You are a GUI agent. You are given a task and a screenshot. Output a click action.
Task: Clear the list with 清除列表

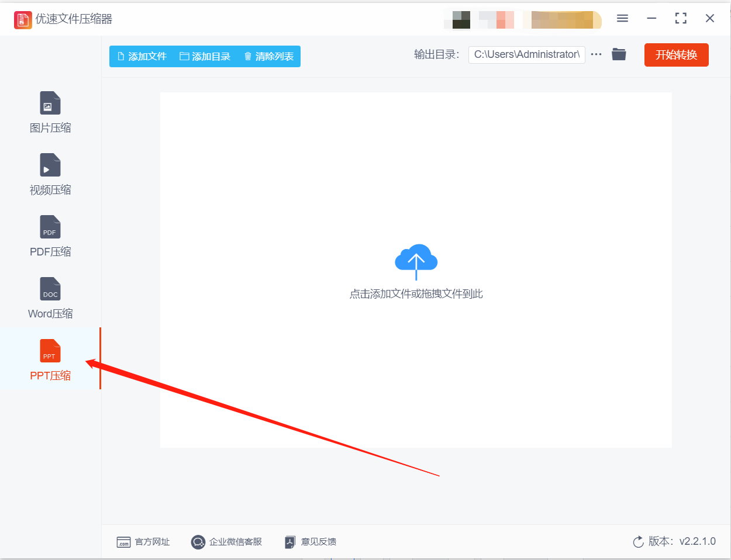point(268,57)
